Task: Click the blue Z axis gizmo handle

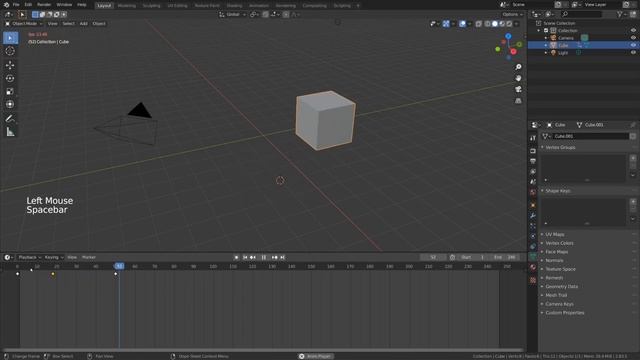Action: 508,36
